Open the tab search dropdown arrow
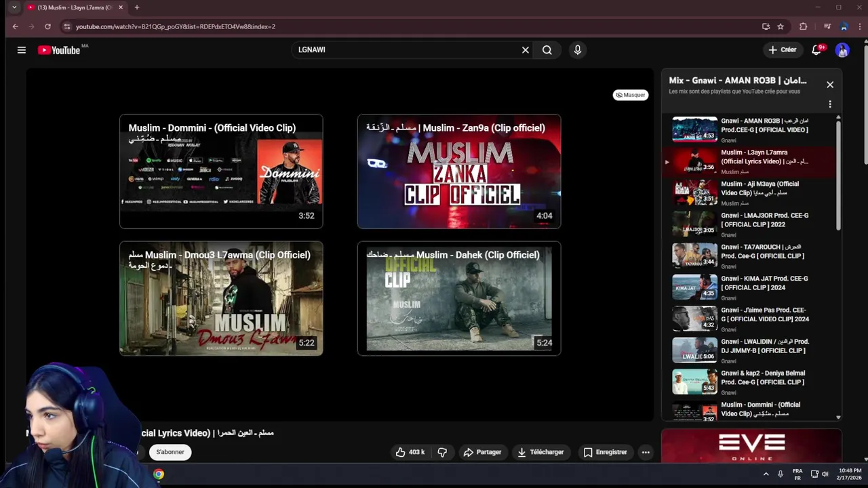 [x=14, y=7]
